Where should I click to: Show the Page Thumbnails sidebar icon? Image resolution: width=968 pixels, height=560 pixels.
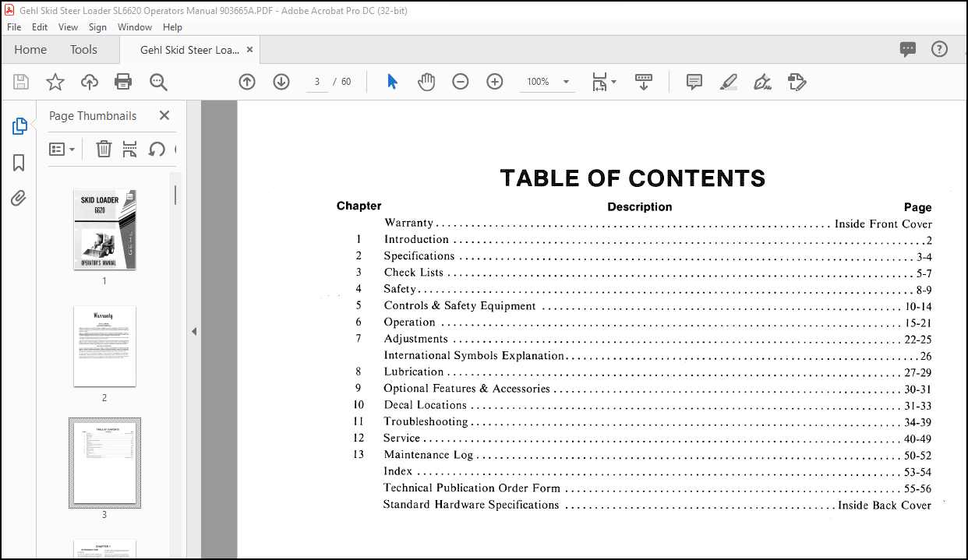19,126
